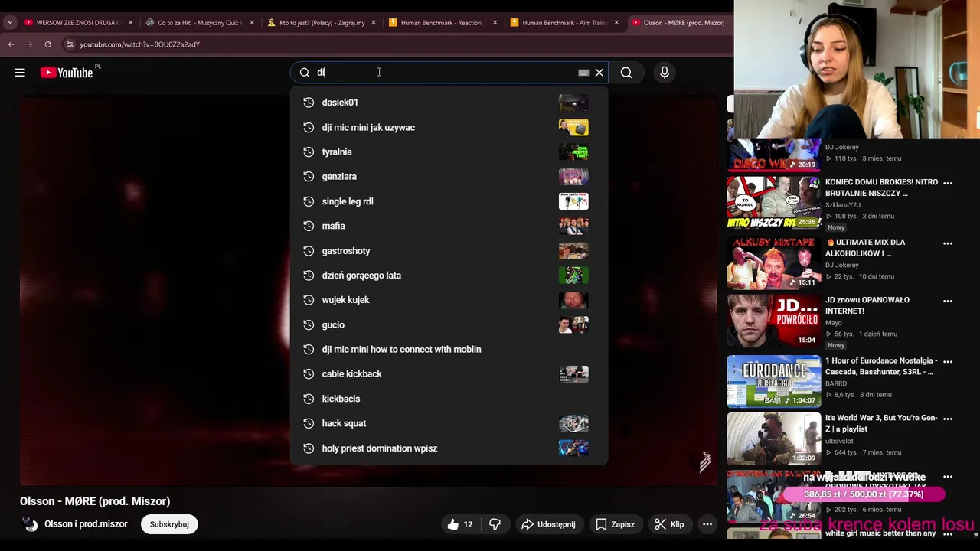Viewport: 980px width, 551px height.
Task: Open options menu for World War 3 video
Action: pos(948,419)
